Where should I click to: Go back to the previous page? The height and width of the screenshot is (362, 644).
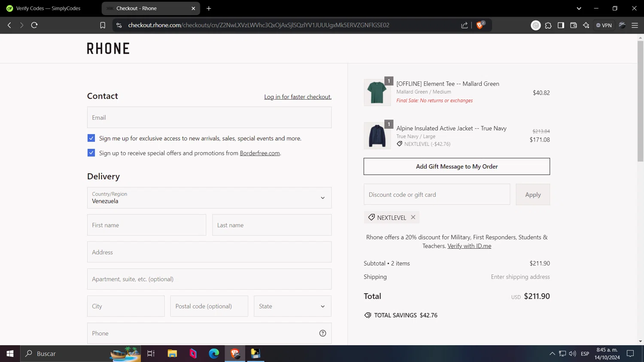point(9,25)
